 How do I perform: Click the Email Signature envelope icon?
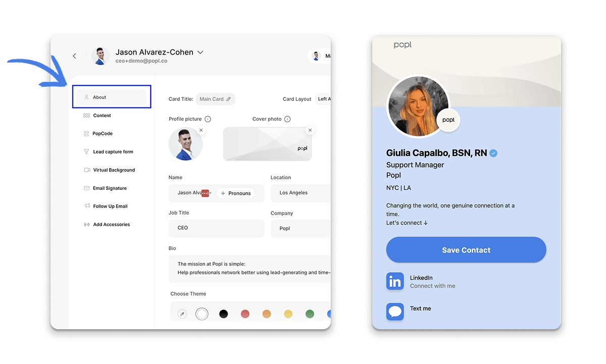tap(86, 188)
